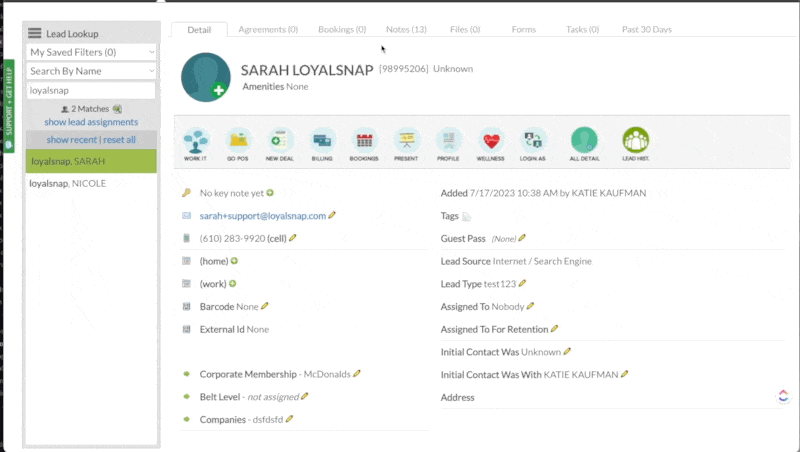Open the Notes (13) tab

pos(406,30)
